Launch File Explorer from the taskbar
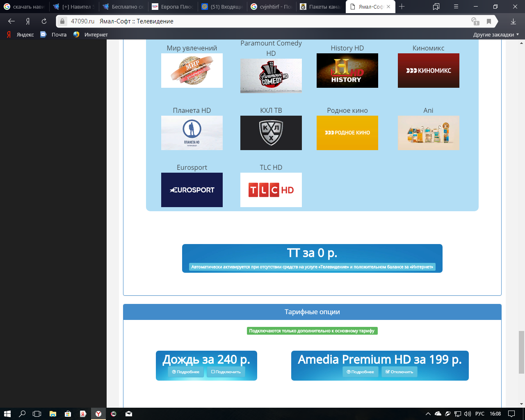 tap(52, 414)
